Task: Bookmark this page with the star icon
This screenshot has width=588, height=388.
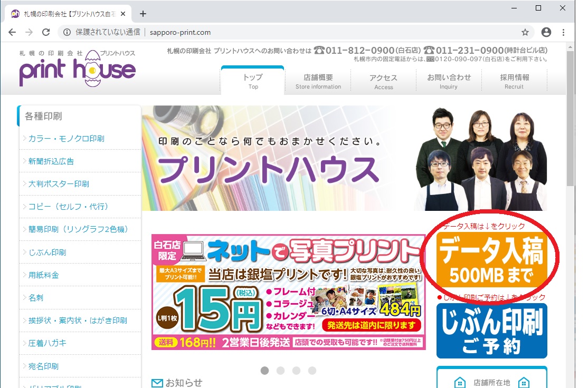Action: (525, 32)
